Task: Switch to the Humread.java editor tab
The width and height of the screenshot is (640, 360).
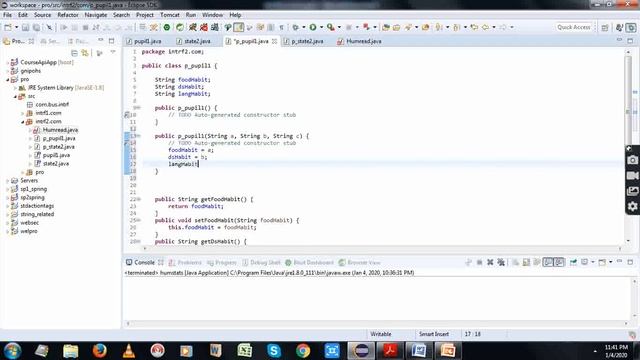Action: pyautogui.click(x=360, y=41)
